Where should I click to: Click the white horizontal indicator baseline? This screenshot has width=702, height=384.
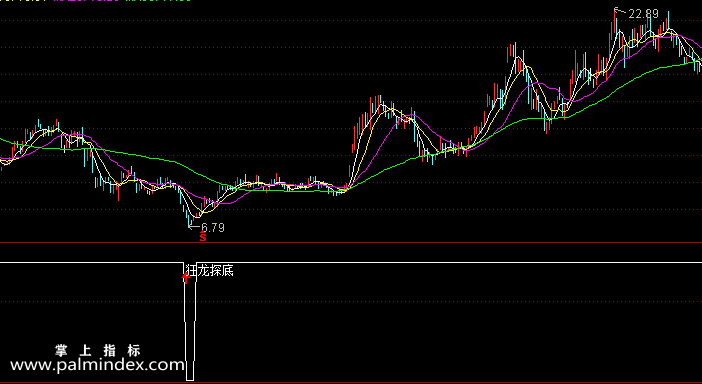(448, 262)
